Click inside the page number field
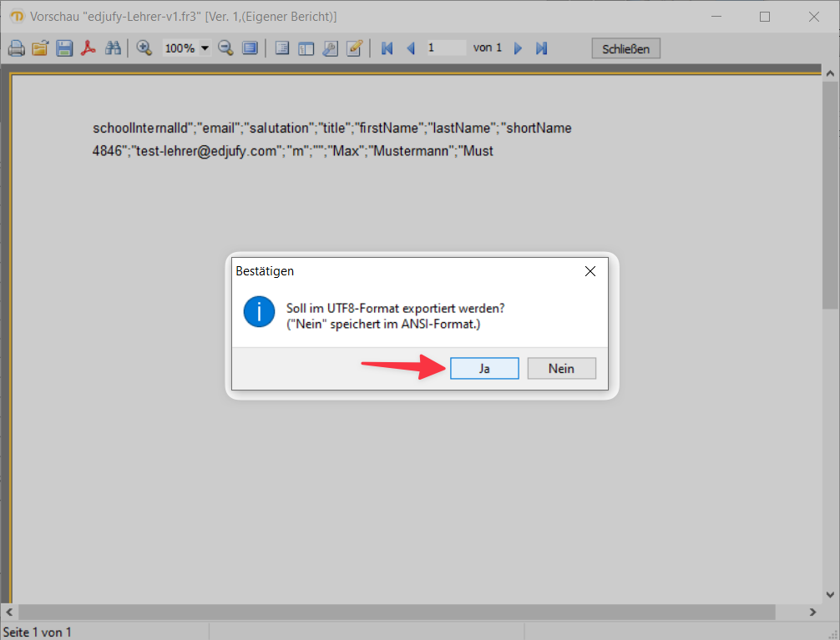840x640 pixels. (x=447, y=48)
